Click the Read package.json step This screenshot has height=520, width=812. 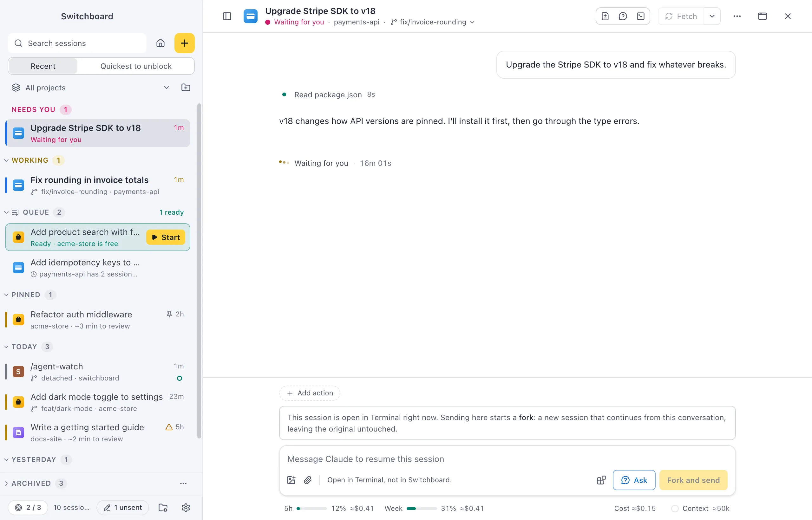[x=328, y=94]
